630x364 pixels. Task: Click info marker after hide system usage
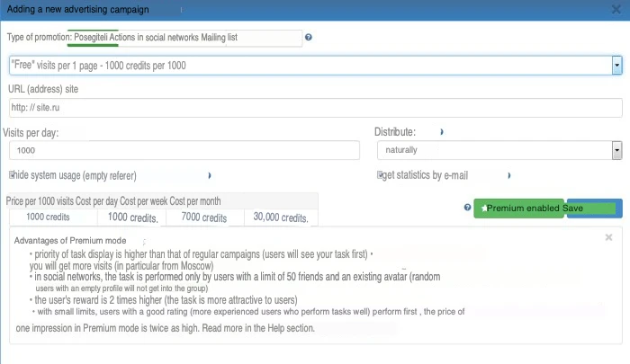(210, 175)
